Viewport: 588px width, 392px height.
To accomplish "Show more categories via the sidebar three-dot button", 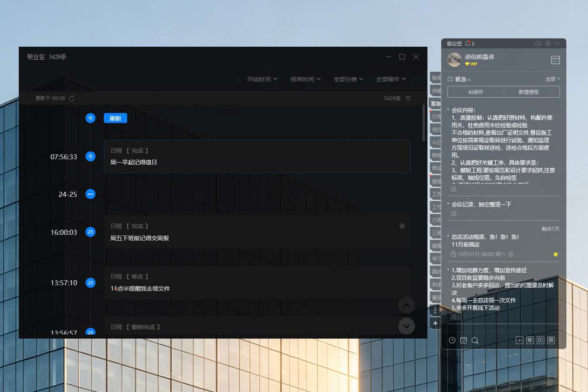I will tap(435, 310).
